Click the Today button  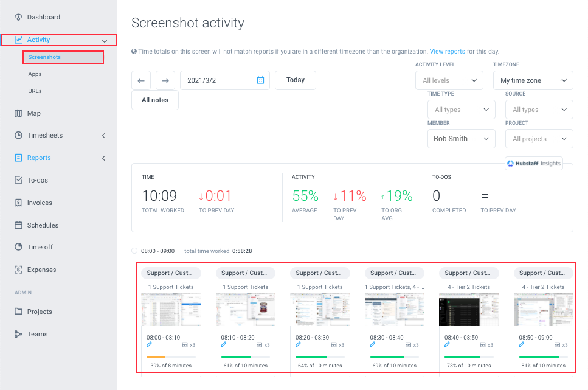coord(296,80)
